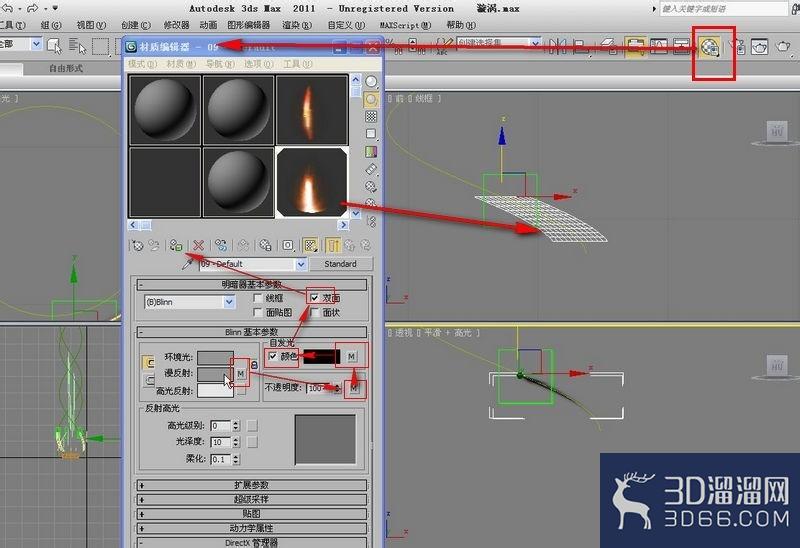The width and height of the screenshot is (800, 548).
Task: Click Select by Name icon
Action: (77, 46)
